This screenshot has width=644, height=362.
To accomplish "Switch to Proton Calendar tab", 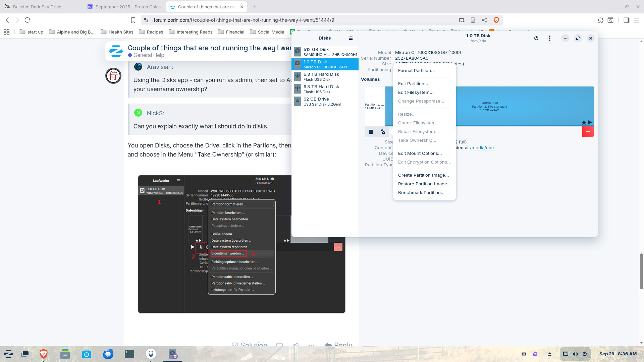I will (124, 7).
